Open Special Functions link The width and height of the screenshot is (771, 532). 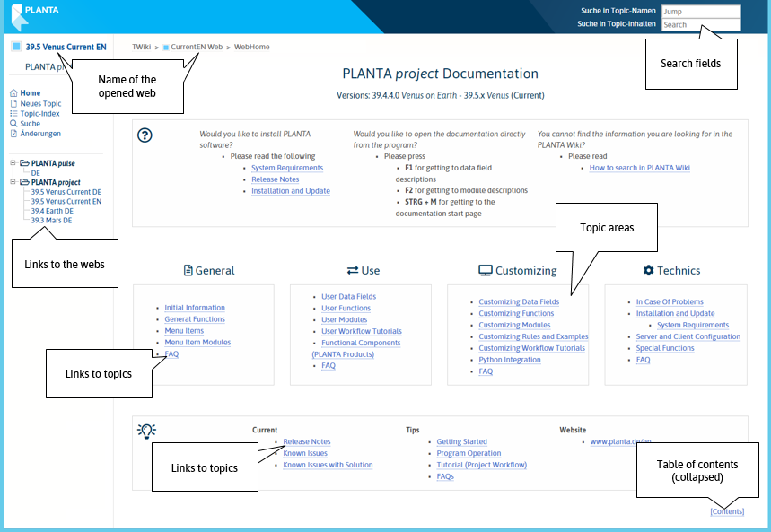click(x=665, y=347)
